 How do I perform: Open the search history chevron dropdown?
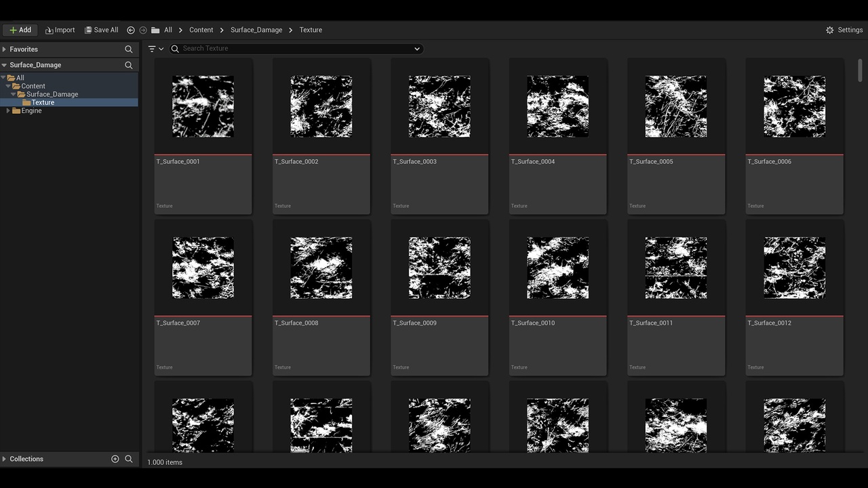click(417, 49)
